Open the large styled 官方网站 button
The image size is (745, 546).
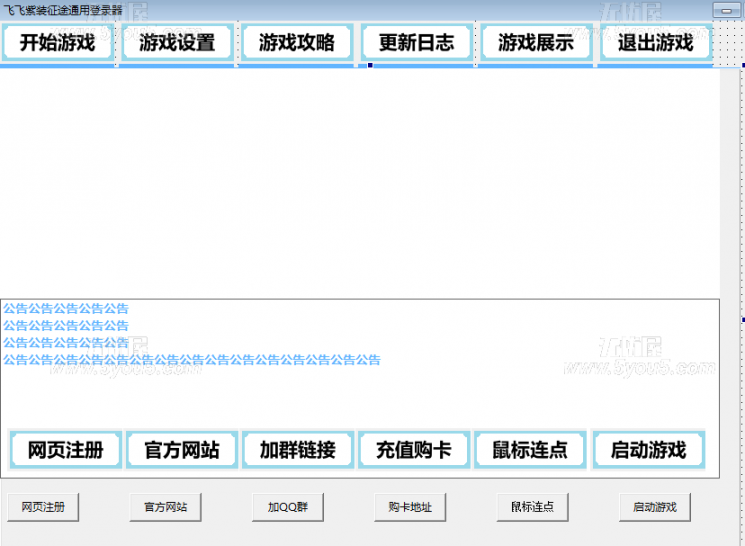182,450
